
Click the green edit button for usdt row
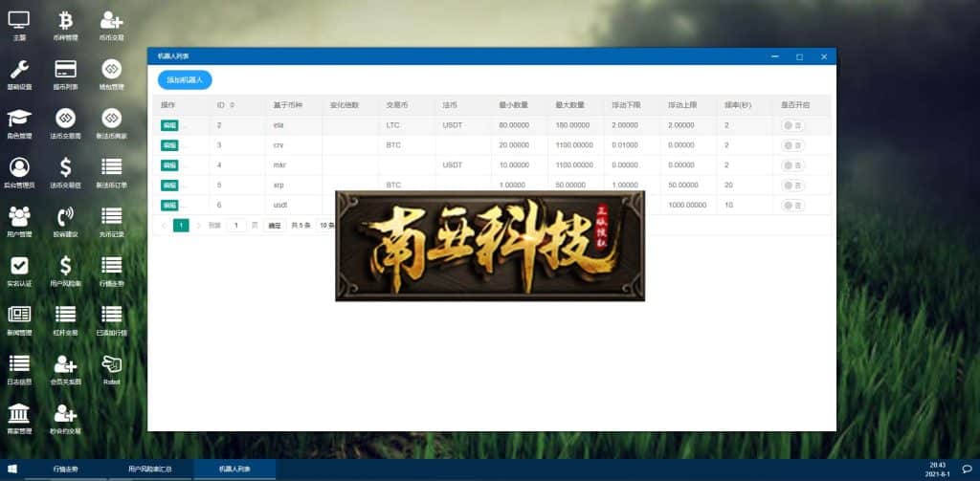click(169, 206)
